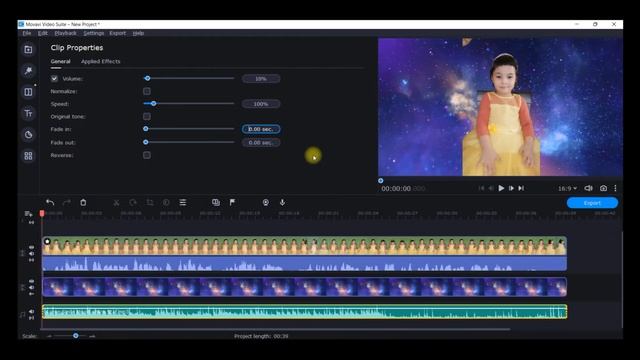Open the Help menu
The width and height of the screenshot is (640, 360).
point(138,33)
